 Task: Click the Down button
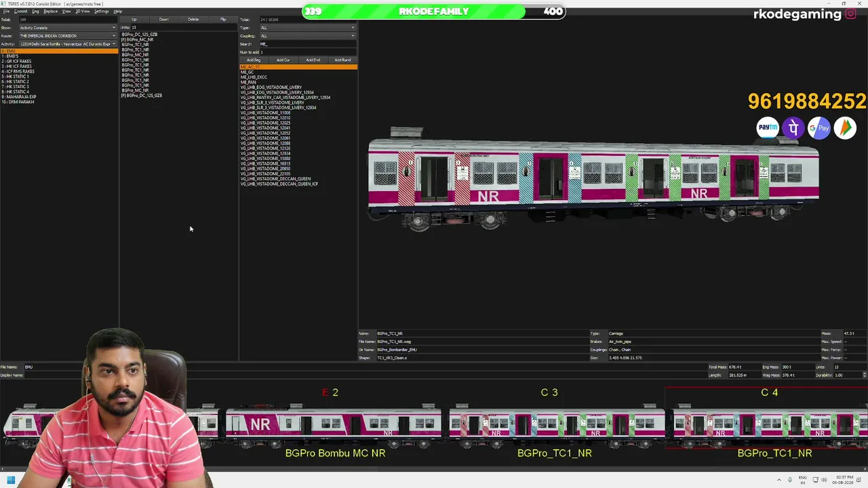coord(163,20)
